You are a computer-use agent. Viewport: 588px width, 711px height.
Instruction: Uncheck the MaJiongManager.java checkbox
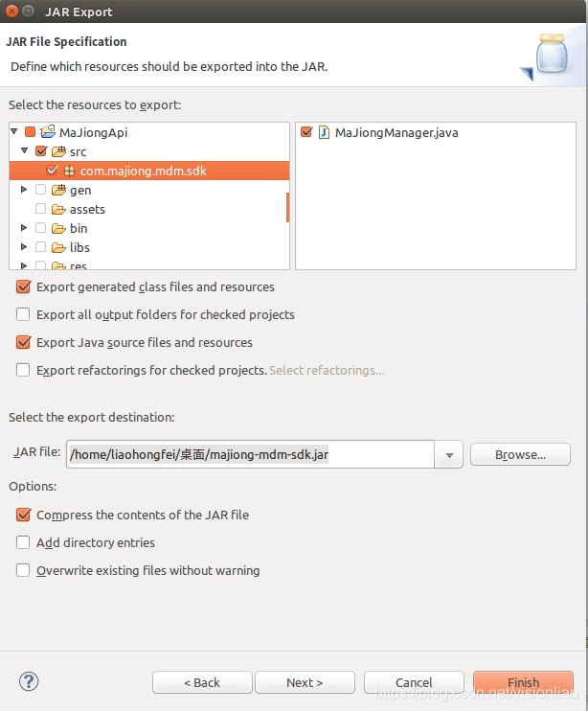[306, 132]
